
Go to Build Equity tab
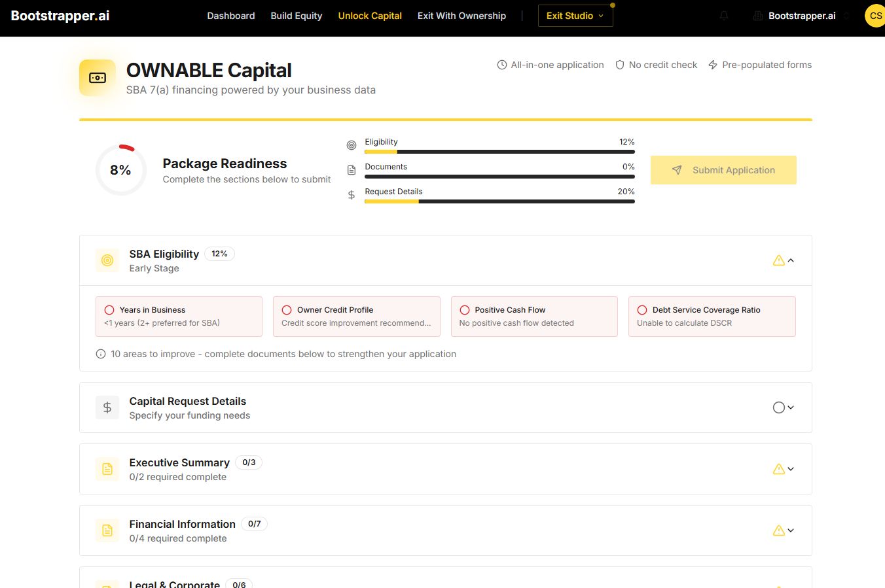coord(297,16)
